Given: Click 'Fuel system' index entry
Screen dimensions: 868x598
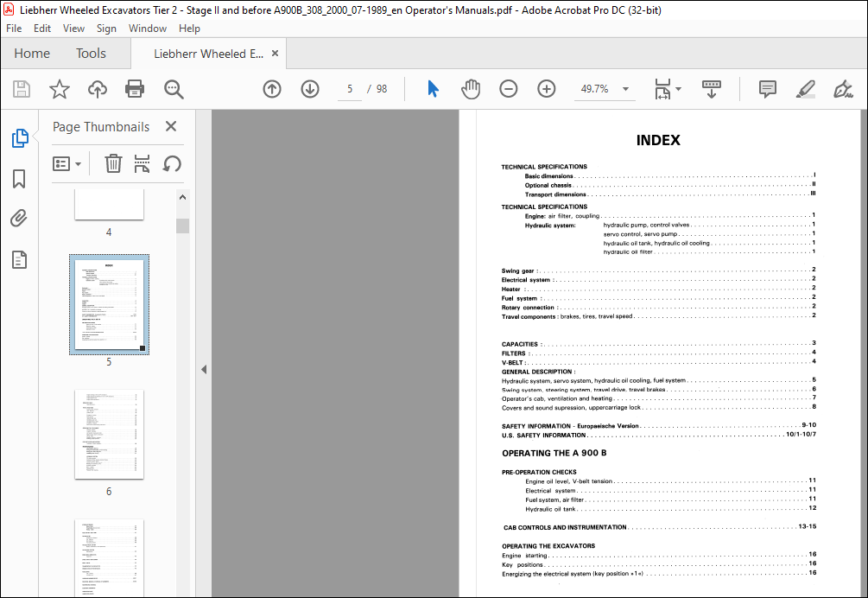Looking at the screenshot, I should 658,298.
